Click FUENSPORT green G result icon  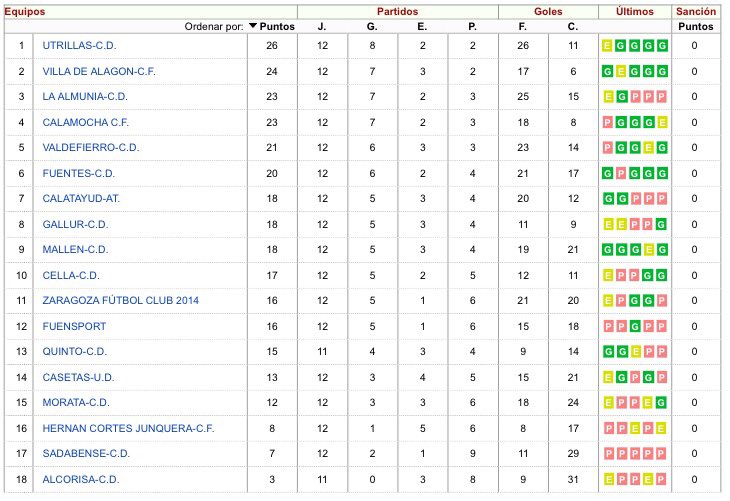pos(635,326)
